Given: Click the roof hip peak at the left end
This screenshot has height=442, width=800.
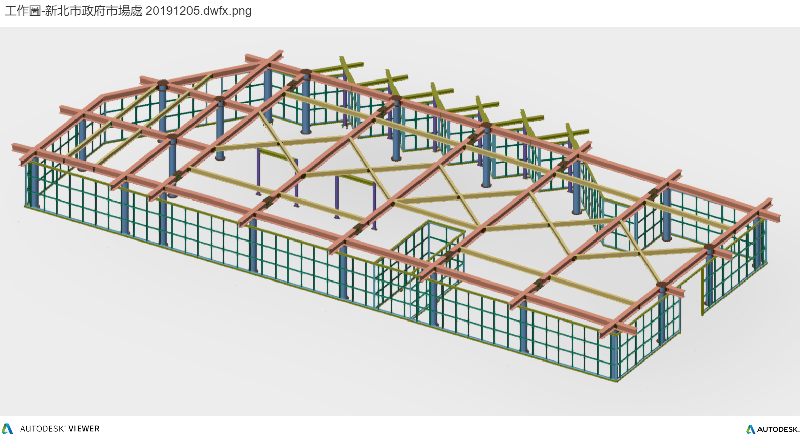Looking at the screenshot, I should tap(160, 84).
